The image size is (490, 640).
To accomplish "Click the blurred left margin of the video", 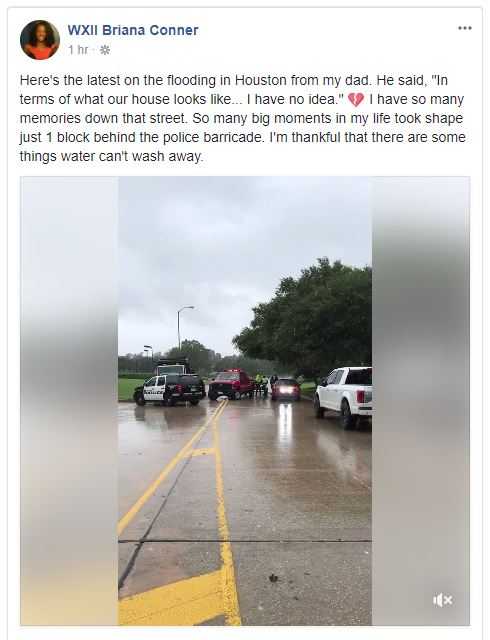I will 69,401.
